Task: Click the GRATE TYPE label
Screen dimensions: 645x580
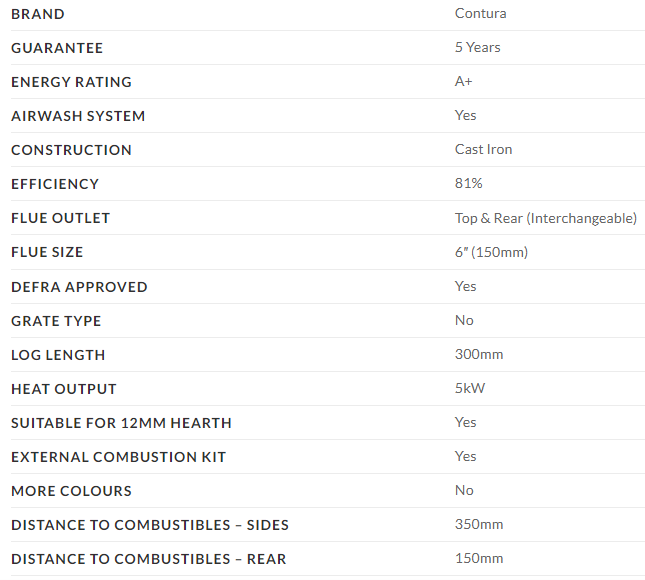Action: 56,321
